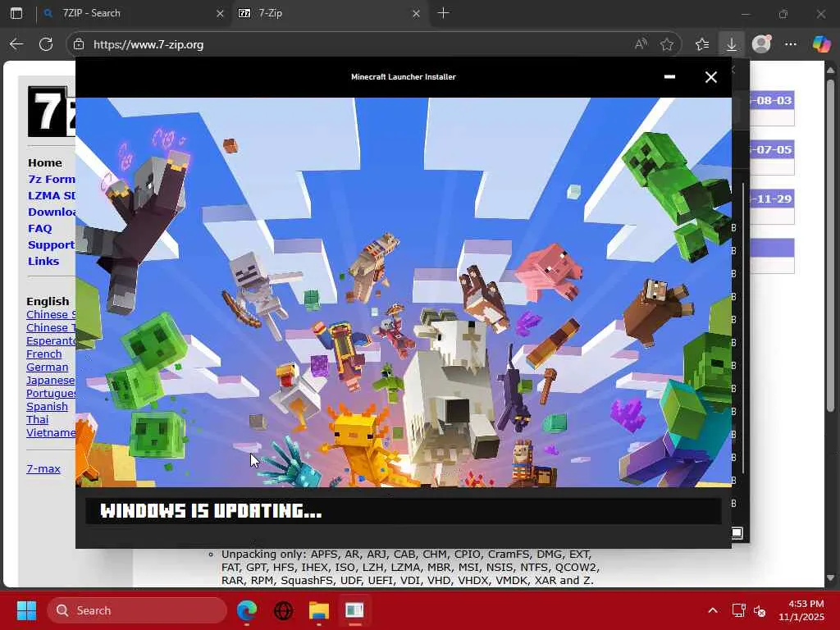The width and height of the screenshot is (840, 630).
Task: View site information padlock icon
Action: point(79,44)
